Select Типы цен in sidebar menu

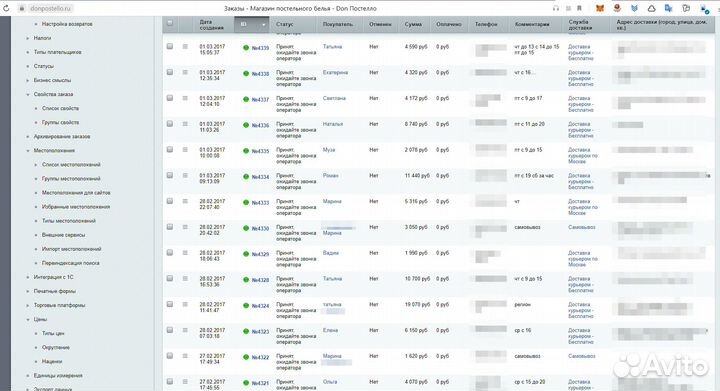(x=53, y=333)
